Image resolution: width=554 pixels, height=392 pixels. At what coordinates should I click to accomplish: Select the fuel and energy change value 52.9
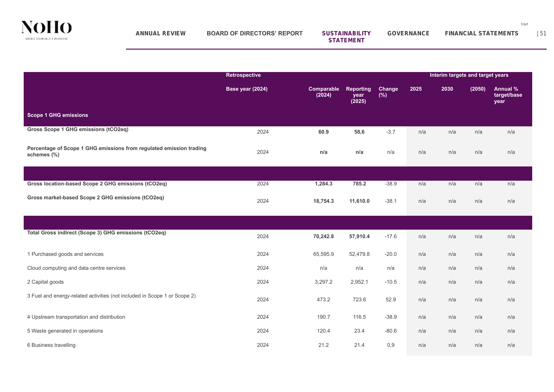(391, 300)
